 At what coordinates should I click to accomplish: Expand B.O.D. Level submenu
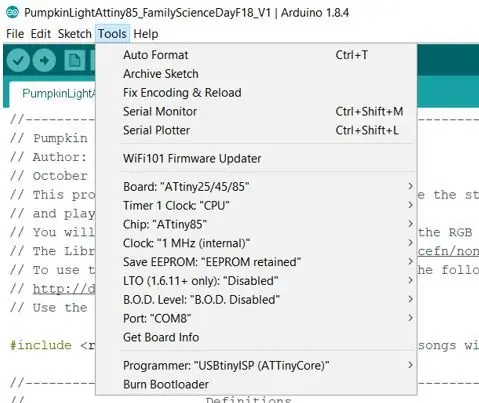coord(256,300)
